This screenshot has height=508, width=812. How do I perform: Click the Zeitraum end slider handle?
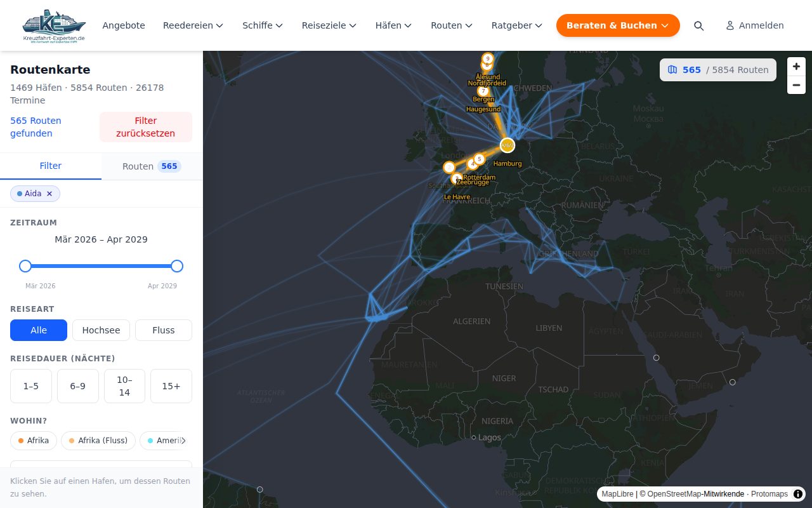click(x=177, y=266)
